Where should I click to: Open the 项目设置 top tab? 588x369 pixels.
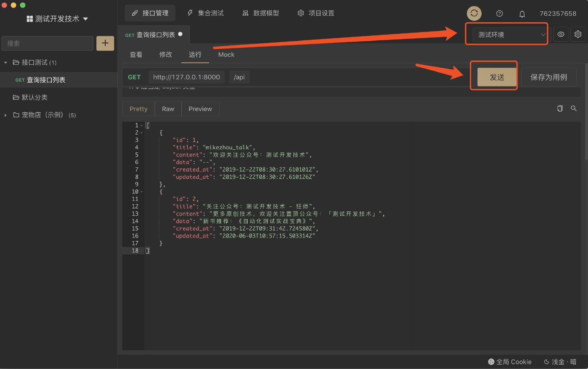click(x=316, y=13)
